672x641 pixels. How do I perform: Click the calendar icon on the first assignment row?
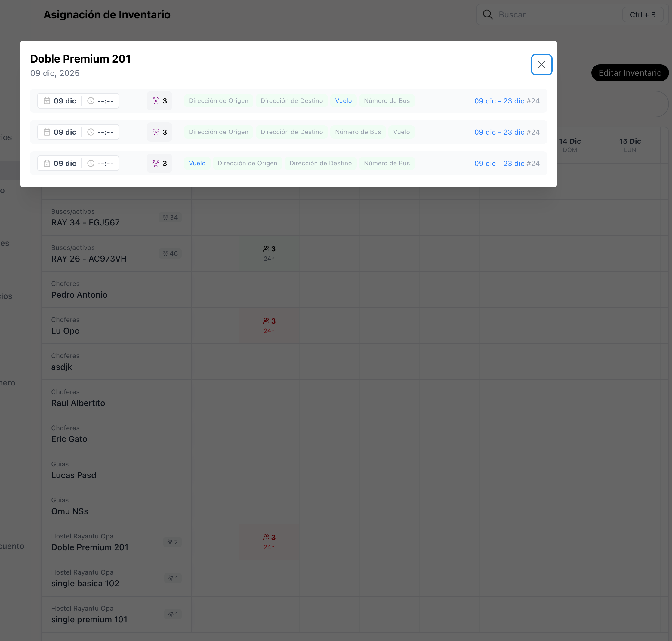click(48, 101)
